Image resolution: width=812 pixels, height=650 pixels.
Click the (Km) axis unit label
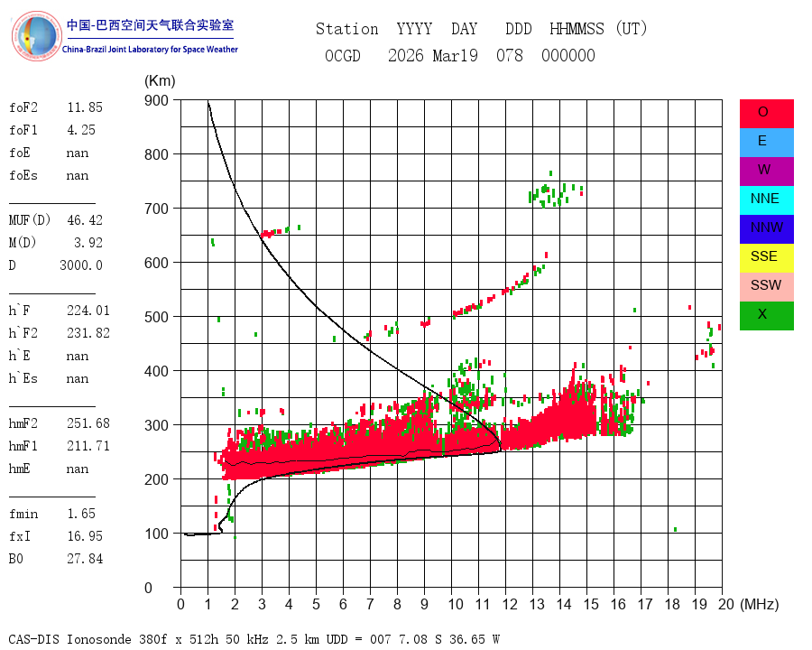click(x=160, y=81)
